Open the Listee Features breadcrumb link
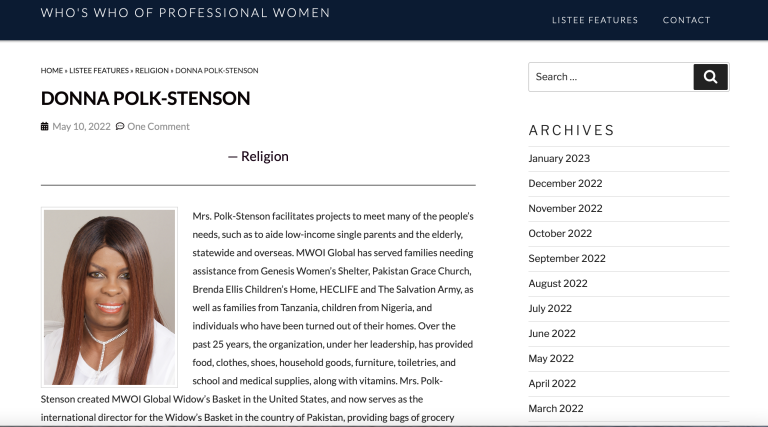 click(99, 71)
